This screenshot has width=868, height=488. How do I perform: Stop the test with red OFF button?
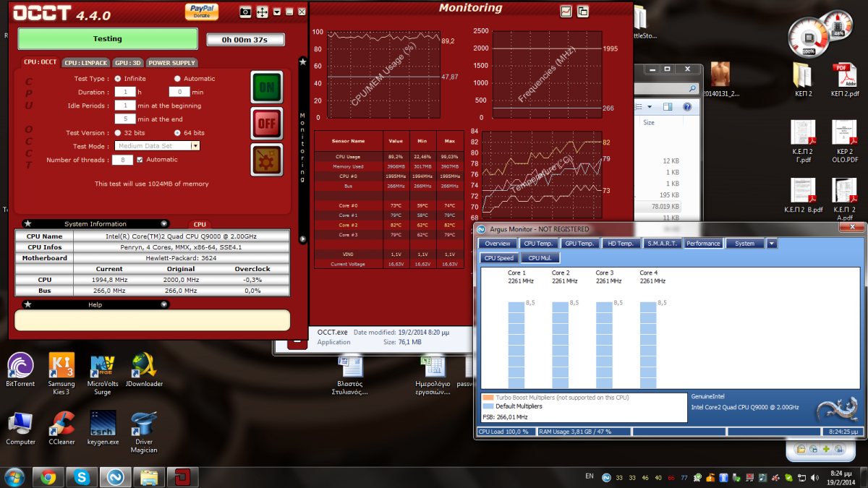pos(267,124)
